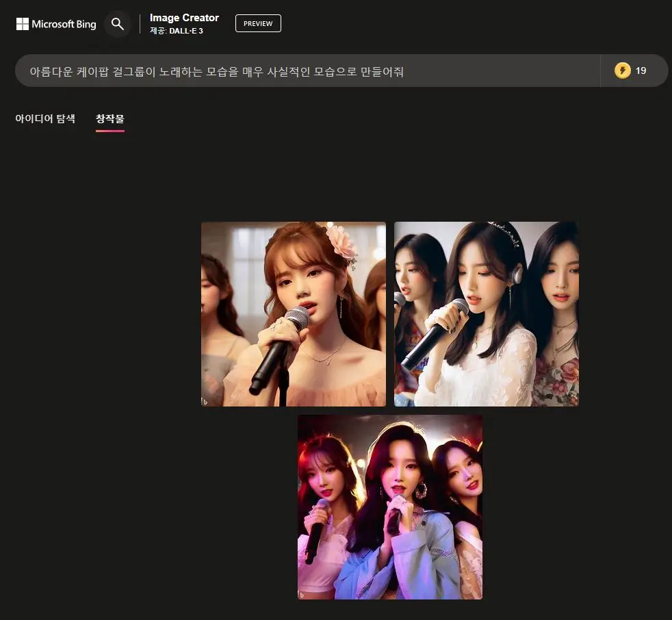Open the girl with flower hairpin image
Viewport: 672px width, 620px height.
(x=293, y=313)
